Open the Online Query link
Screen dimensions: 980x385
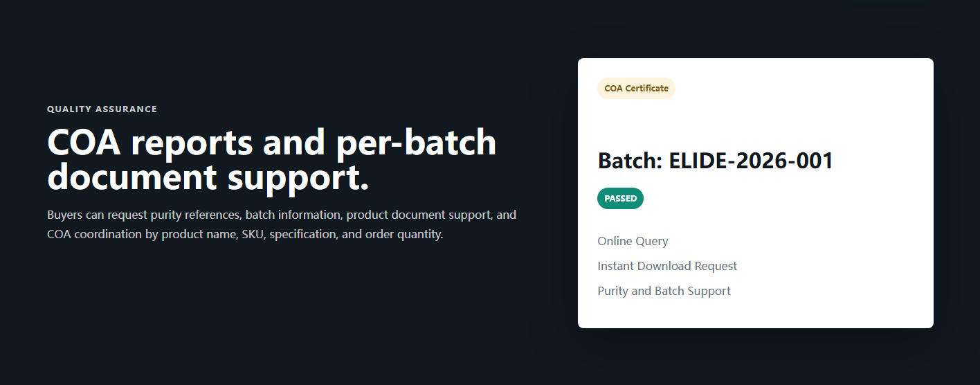(x=633, y=241)
